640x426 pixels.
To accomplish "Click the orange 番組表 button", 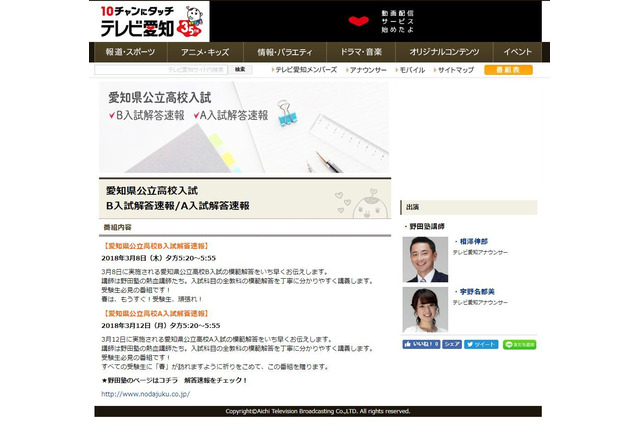I will tap(508, 70).
